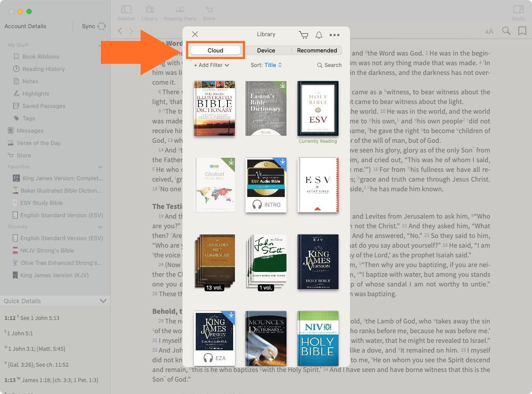Open the Expositor's Bible Commentary 13 vol. set
Screen dimensions: 532x394
(214, 262)
